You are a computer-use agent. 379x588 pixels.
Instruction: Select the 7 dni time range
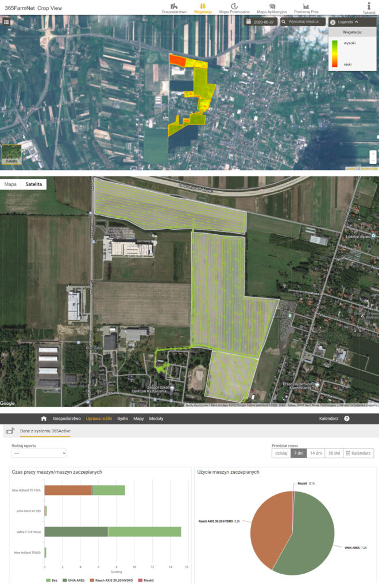(299, 453)
